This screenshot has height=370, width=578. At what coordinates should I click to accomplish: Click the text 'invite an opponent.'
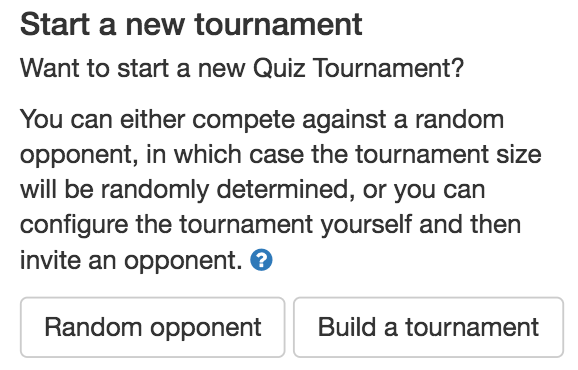[x=131, y=260]
